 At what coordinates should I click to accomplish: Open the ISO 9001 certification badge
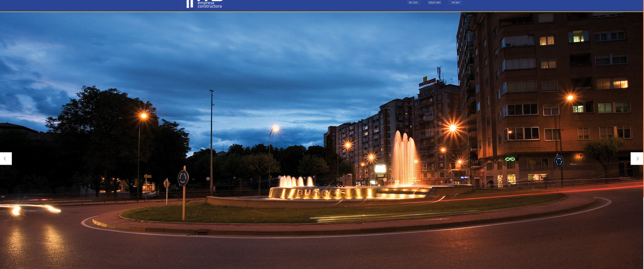coord(456,3)
